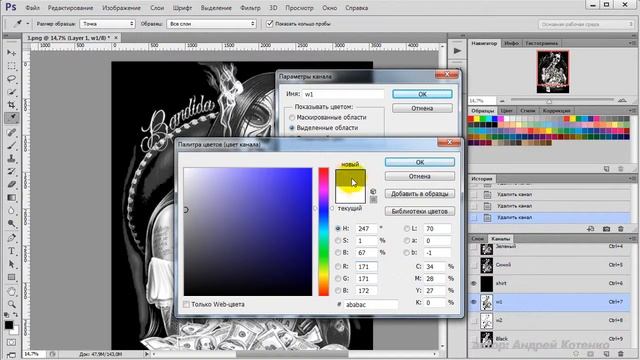Open History panel flyout menu
This screenshot has height=360, width=640.
point(632,179)
